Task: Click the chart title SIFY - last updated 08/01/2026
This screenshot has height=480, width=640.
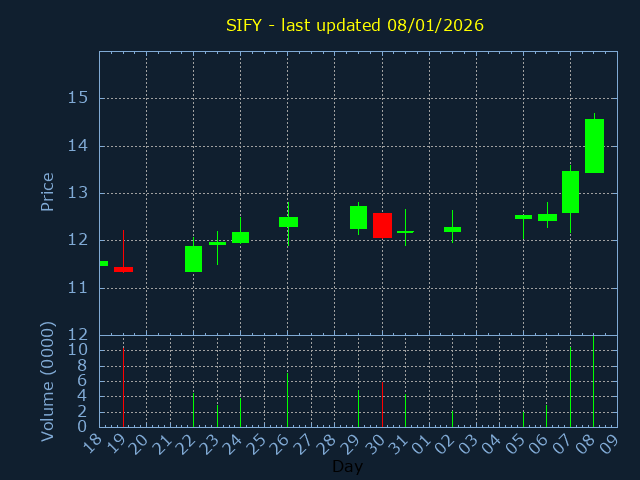Action: coord(355,25)
